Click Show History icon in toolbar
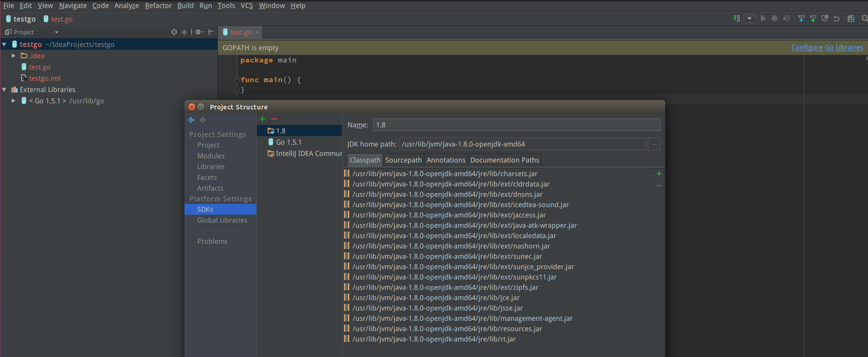Image resolution: width=868 pixels, height=357 pixels. point(825,18)
